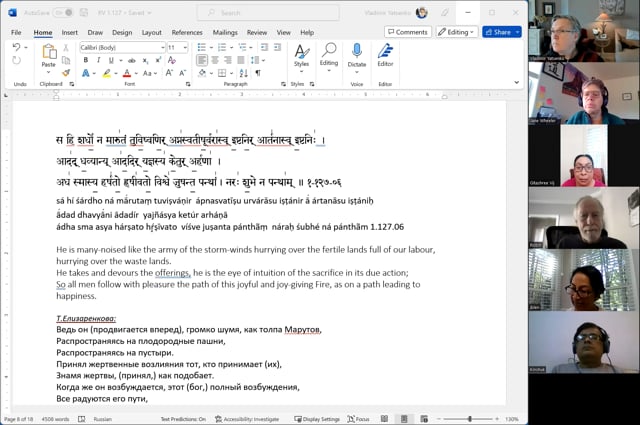640x425 pixels.
Task: Open the File menu
Action: [x=16, y=32]
